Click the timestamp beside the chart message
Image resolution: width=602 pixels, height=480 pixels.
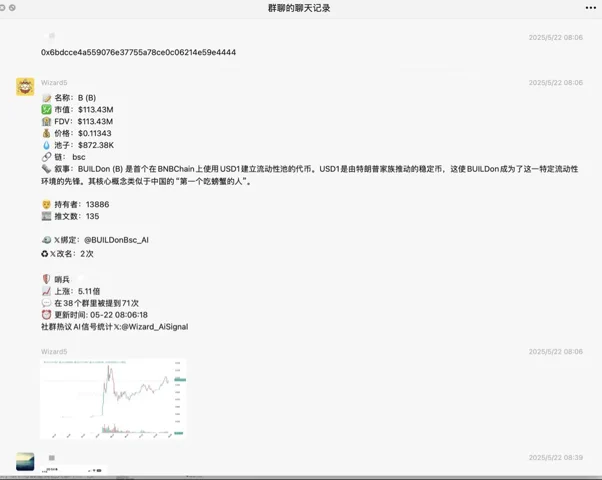click(556, 352)
